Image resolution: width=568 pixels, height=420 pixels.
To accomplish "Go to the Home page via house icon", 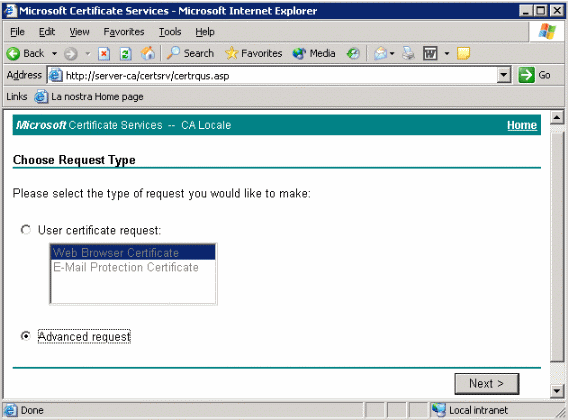I will (x=147, y=53).
